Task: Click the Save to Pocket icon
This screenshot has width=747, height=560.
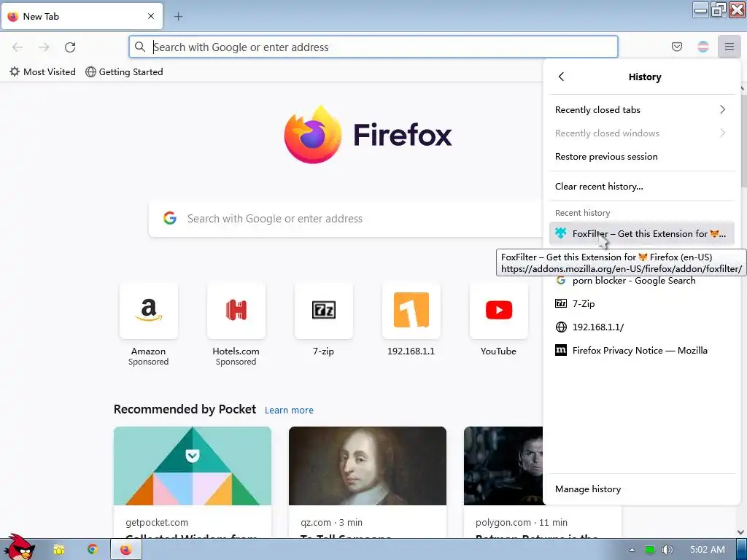Action: [676, 47]
